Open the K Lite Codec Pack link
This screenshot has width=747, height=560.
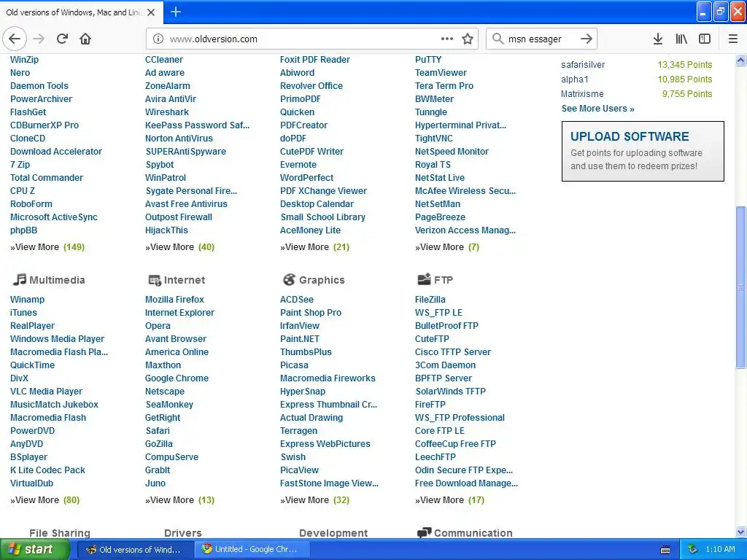pos(47,470)
